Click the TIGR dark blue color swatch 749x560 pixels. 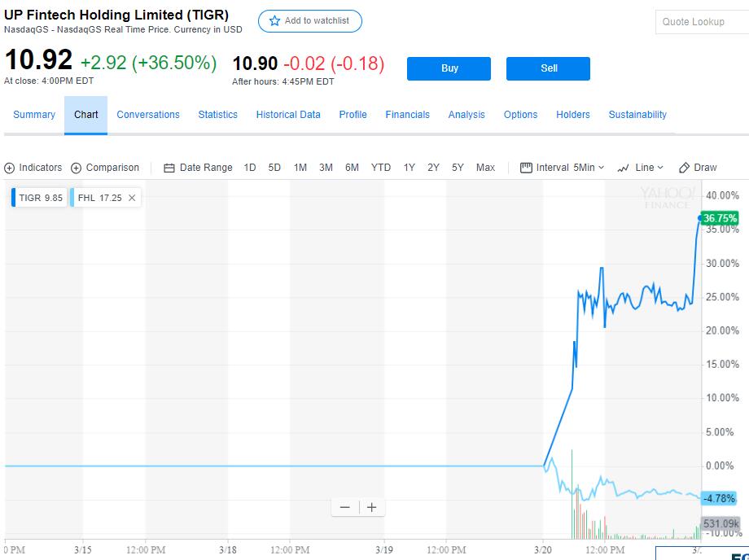[x=13, y=198]
